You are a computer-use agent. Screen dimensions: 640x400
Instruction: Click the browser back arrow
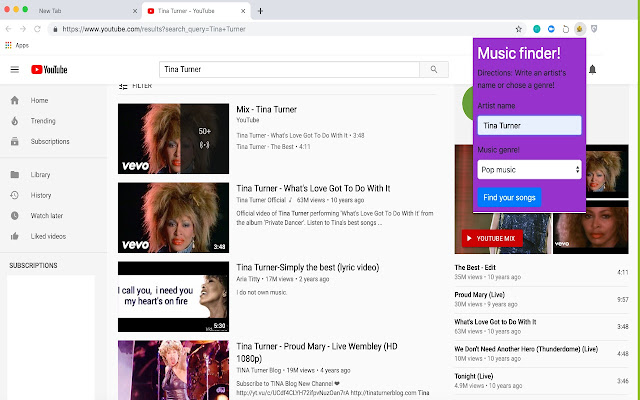9,29
